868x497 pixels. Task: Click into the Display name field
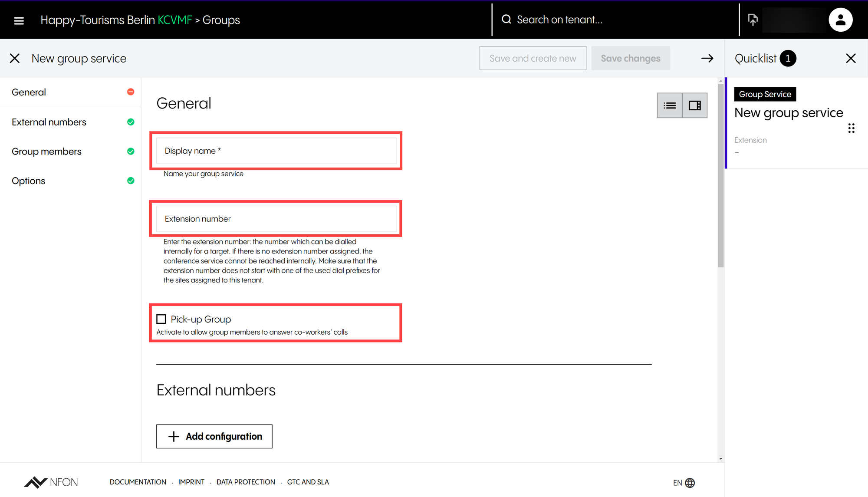pos(276,151)
